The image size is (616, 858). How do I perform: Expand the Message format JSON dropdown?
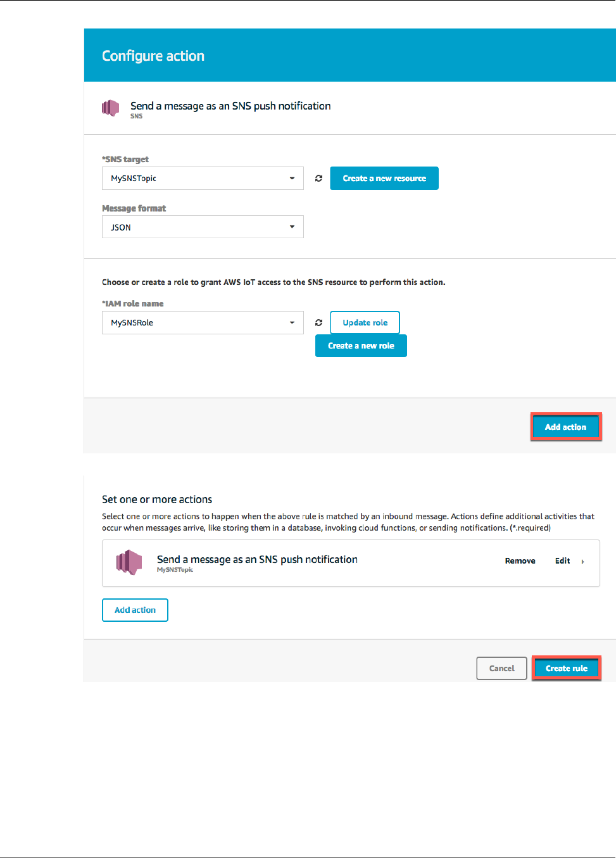click(x=203, y=227)
